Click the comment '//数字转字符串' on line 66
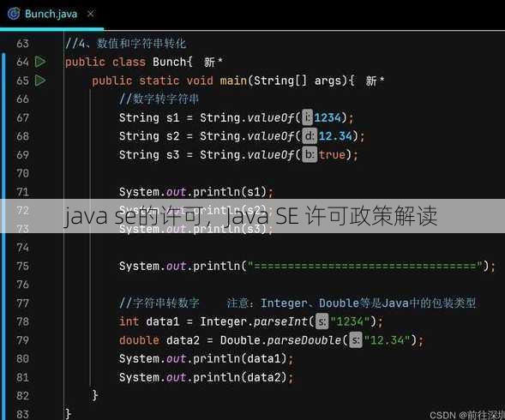Screen dimensions: 505x420 point(159,99)
